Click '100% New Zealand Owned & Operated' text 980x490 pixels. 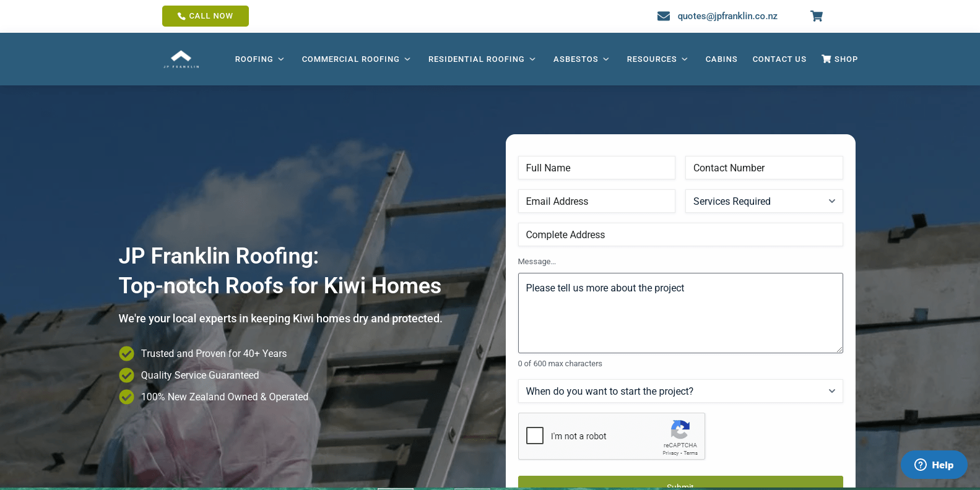[x=225, y=397]
